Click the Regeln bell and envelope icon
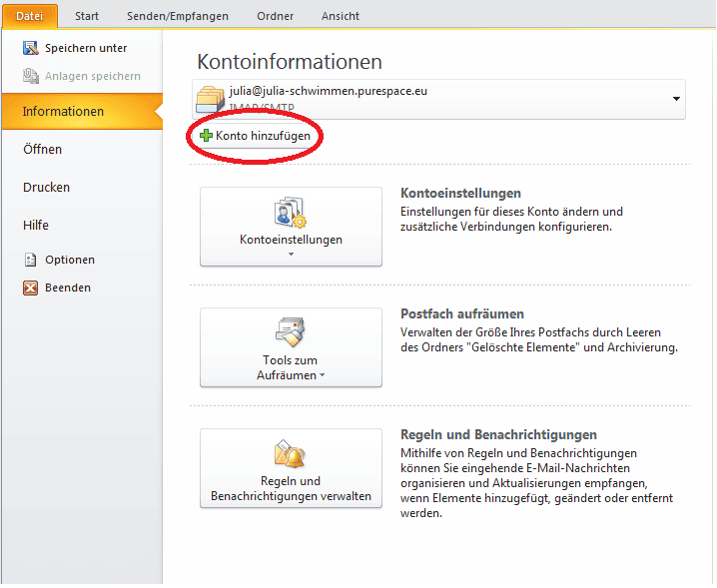 [291, 454]
